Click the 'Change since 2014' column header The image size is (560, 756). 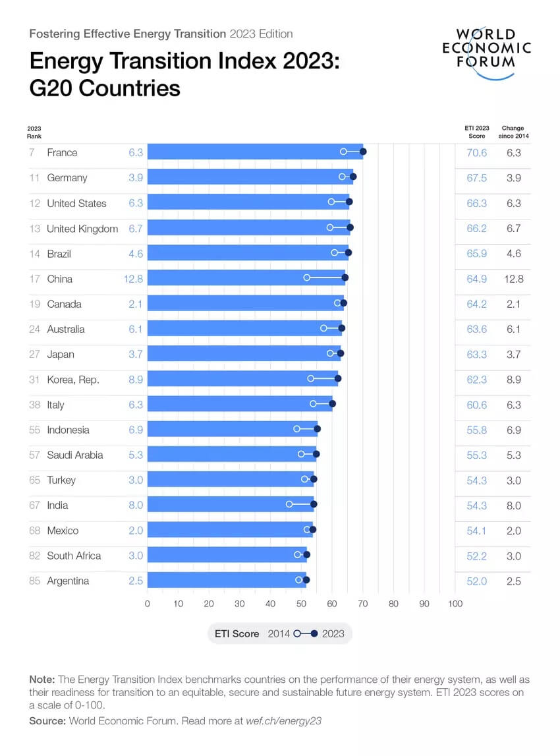pos(513,132)
